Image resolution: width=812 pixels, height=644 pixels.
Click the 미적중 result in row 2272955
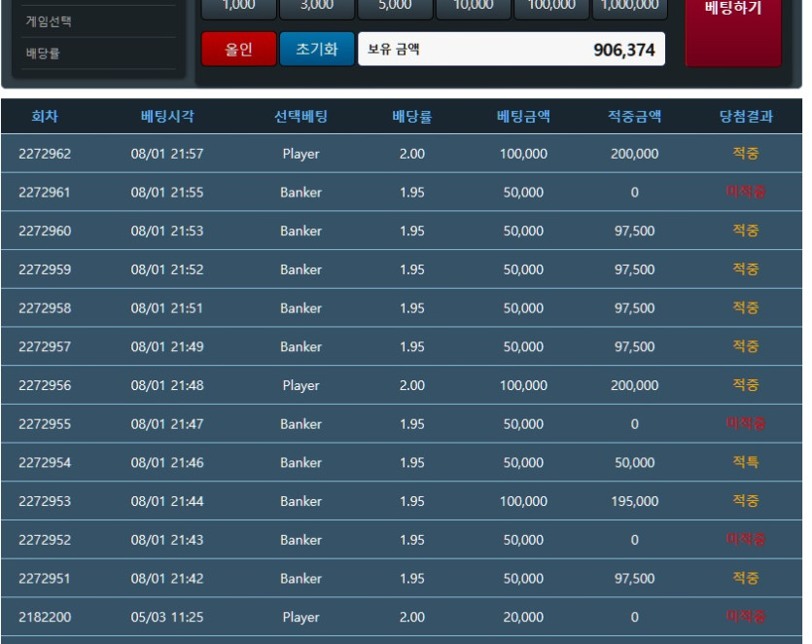pos(746,423)
